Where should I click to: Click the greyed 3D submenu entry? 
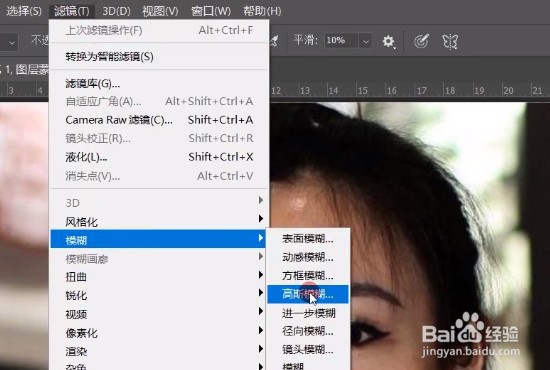[158, 203]
